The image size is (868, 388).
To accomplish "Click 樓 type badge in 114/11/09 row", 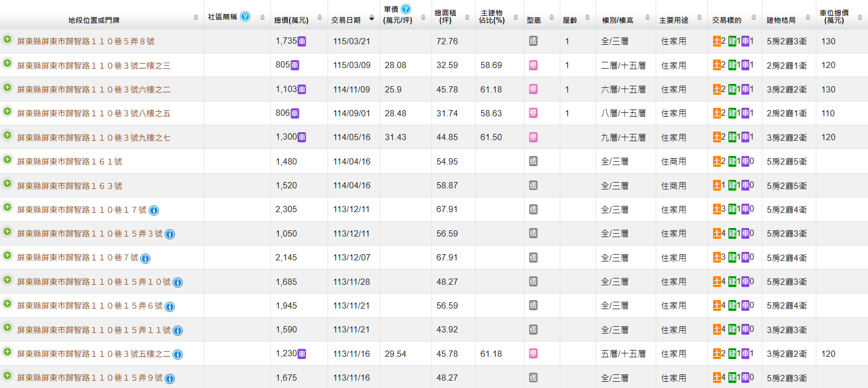I will point(533,89).
